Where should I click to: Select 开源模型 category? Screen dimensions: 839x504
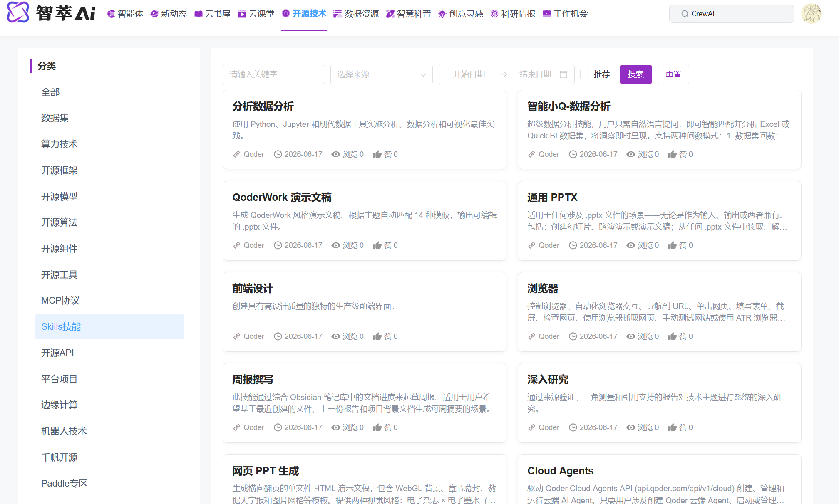109,197
